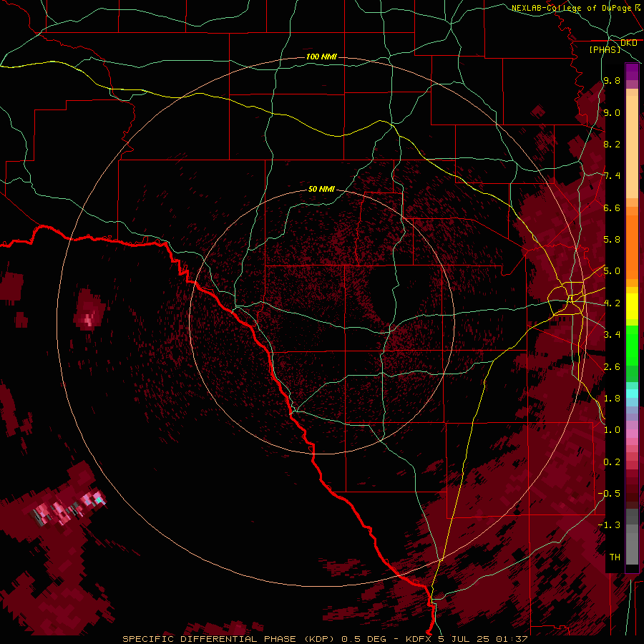Click the 9.0 legend value
The image size is (644, 644).
click(612, 113)
